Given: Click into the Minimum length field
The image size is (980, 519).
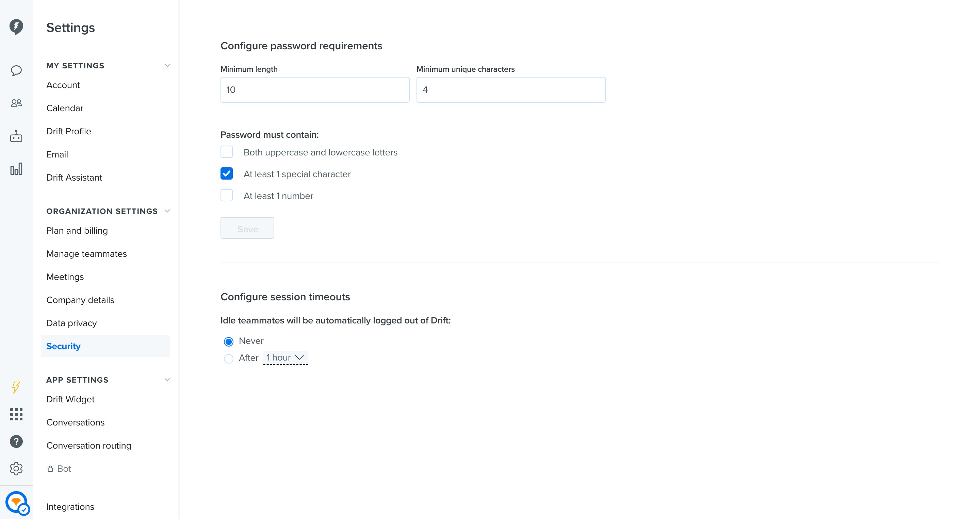Looking at the screenshot, I should (315, 90).
